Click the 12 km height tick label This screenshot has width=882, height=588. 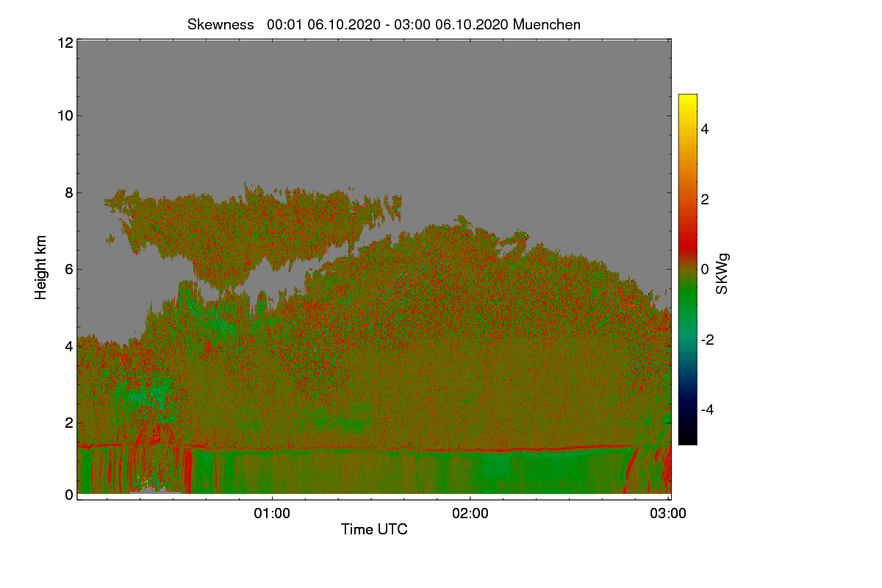click(65, 43)
